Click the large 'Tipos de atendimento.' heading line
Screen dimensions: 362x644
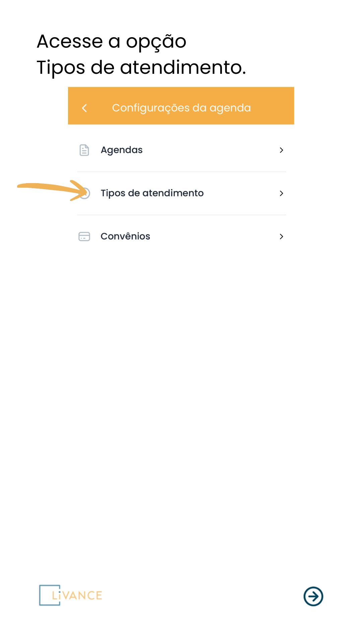[x=141, y=67]
